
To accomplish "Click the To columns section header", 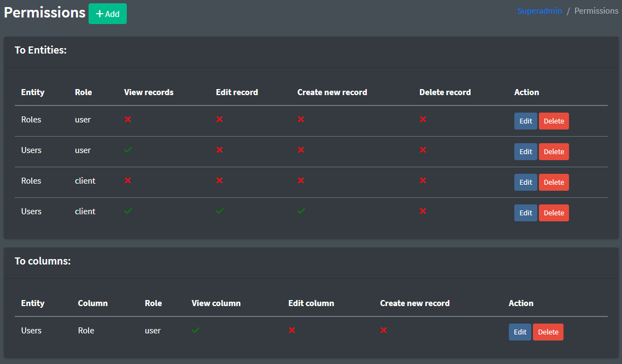I will pyautogui.click(x=43, y=261).
